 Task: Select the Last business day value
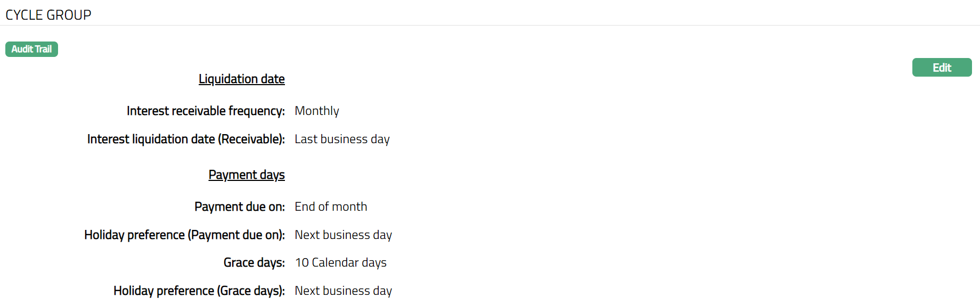[342, 139]
